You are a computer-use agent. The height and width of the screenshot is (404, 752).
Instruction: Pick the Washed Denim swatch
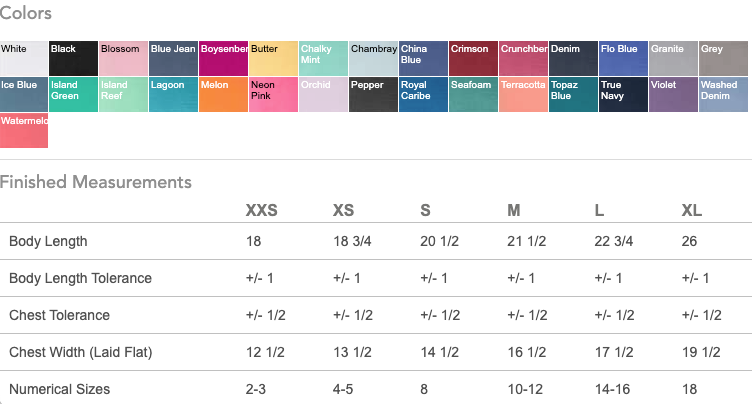click(724, 94)
